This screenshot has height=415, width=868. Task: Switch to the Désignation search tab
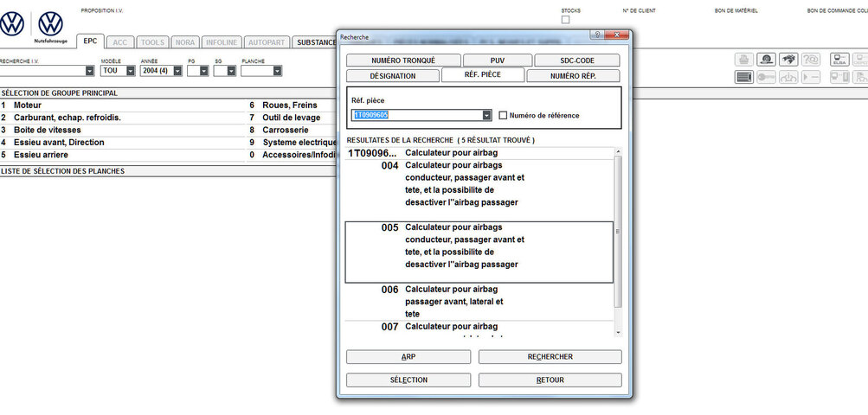(x=392, y=76)
